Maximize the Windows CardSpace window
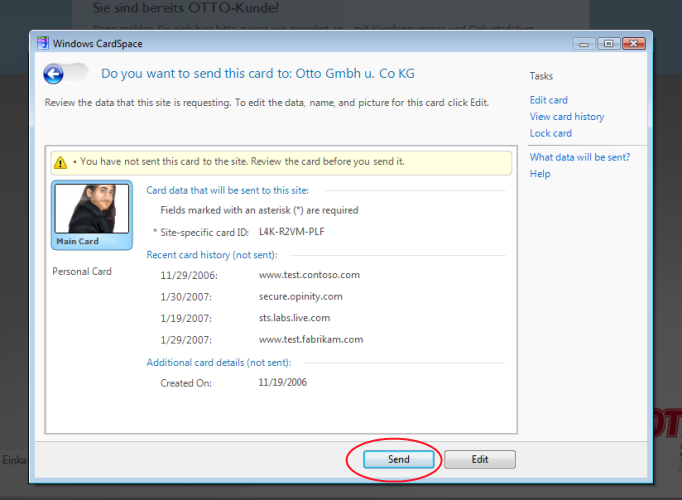682x500 pixels. 608,43
